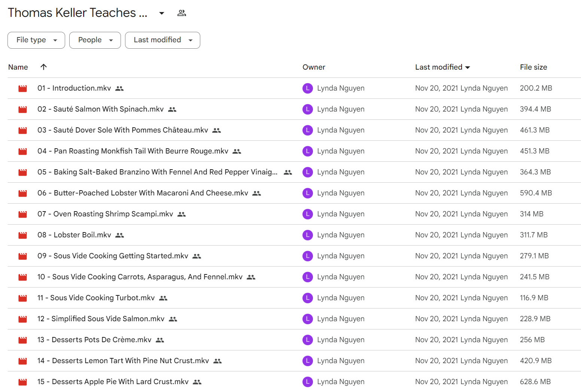Viewport: 581px width, 392px height.
Task: Click video icon for 01 - Introduction.mkv
Action: (23, 89)
